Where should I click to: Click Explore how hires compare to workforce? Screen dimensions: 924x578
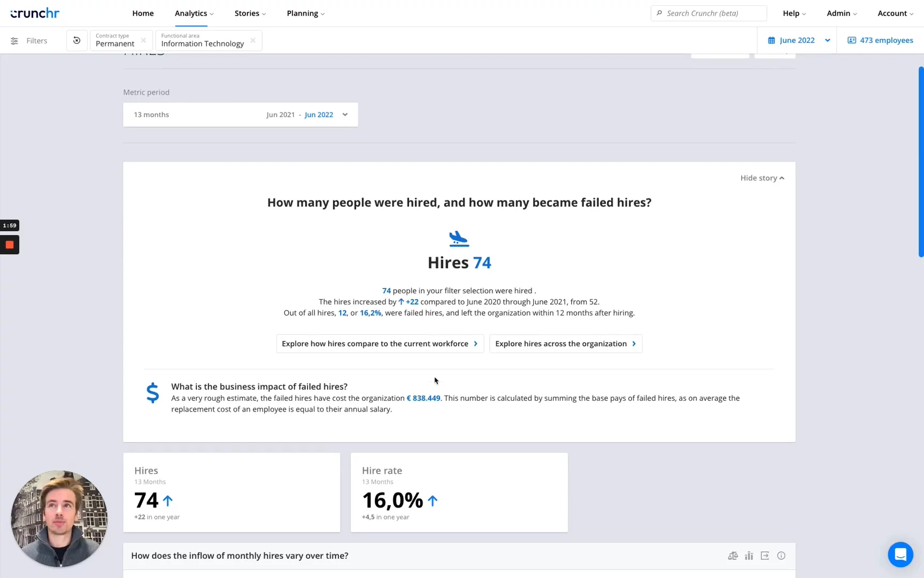pyautogui.click(x=380, y=344)
